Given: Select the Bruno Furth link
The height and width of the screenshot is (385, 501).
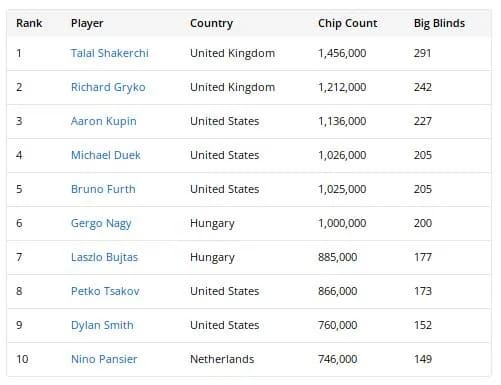Looking at the screenshot, I should 103,189.
